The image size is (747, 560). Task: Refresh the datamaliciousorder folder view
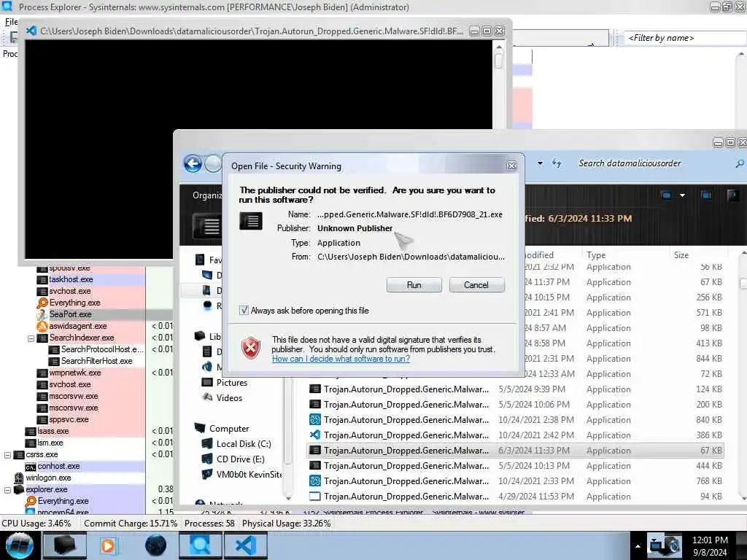(x=557, y=163)
